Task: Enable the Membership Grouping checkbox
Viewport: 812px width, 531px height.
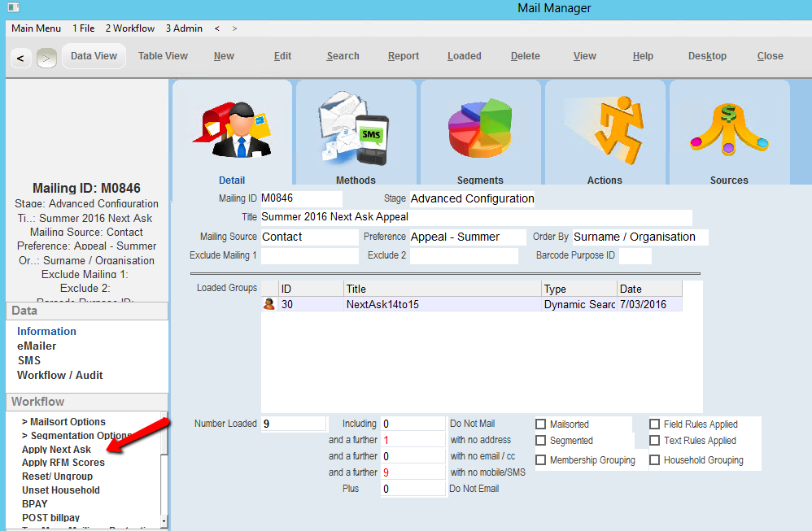Action: click(540, 460)
